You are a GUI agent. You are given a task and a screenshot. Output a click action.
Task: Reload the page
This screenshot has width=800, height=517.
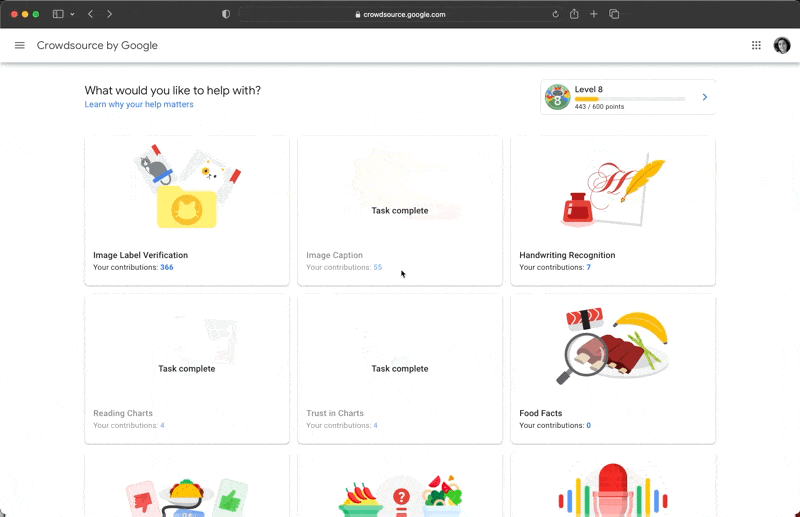[555, 14]
